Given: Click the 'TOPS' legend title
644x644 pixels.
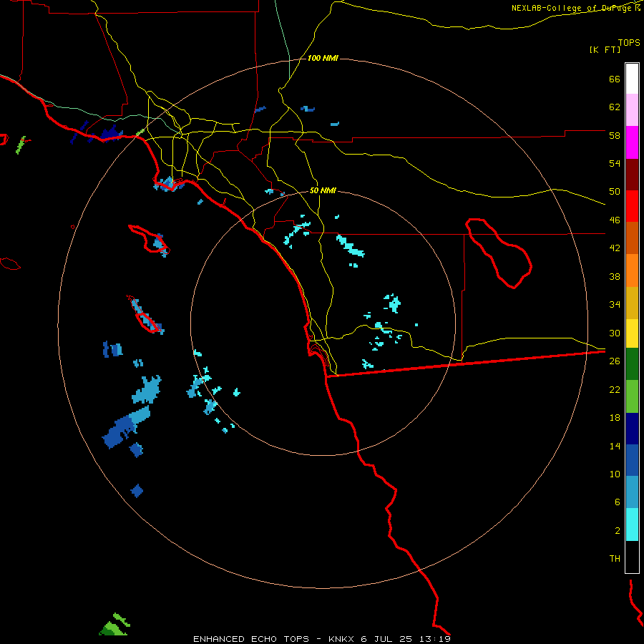Looking at the screenshot, I should [x=629, y=42].
